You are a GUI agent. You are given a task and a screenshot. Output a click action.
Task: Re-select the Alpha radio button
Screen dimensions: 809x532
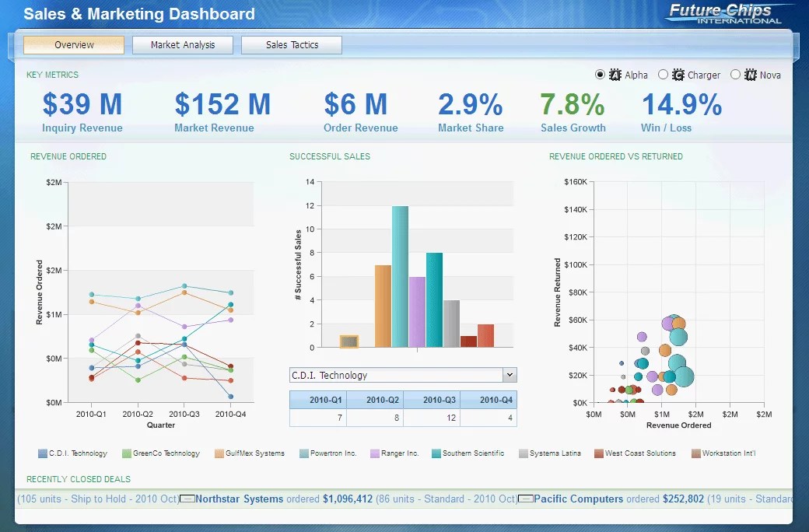600,75
